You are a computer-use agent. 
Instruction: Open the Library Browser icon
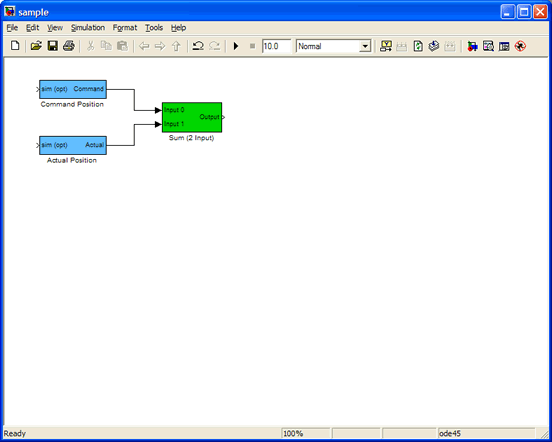(x=472, y=46)
